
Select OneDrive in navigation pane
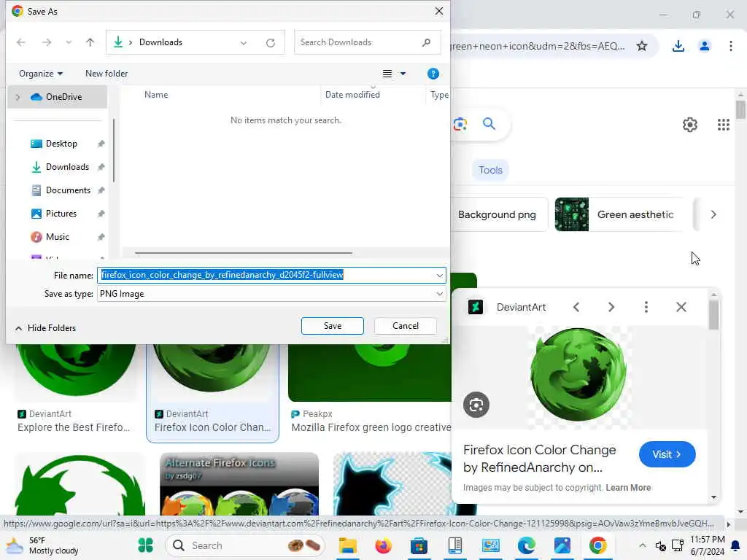64,97
